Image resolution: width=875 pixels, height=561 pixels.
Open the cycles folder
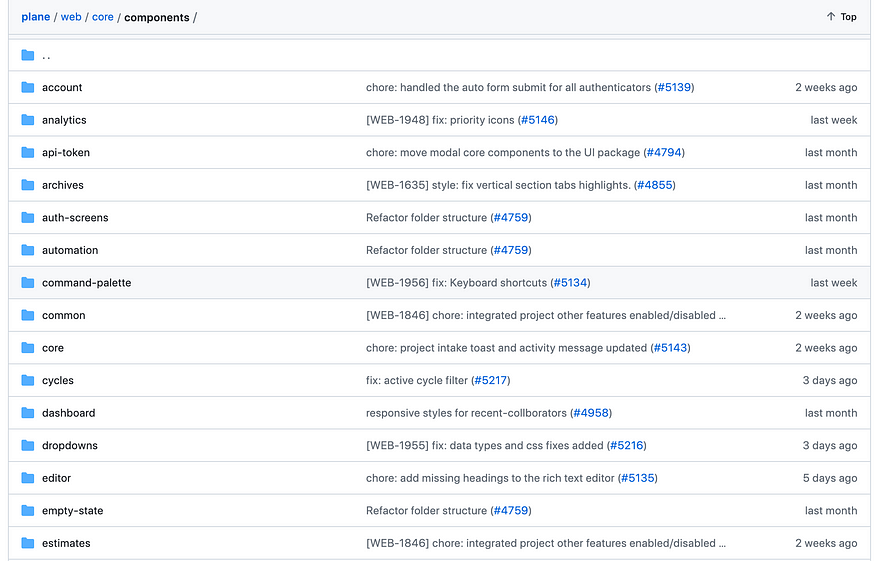tap(57, 381)
